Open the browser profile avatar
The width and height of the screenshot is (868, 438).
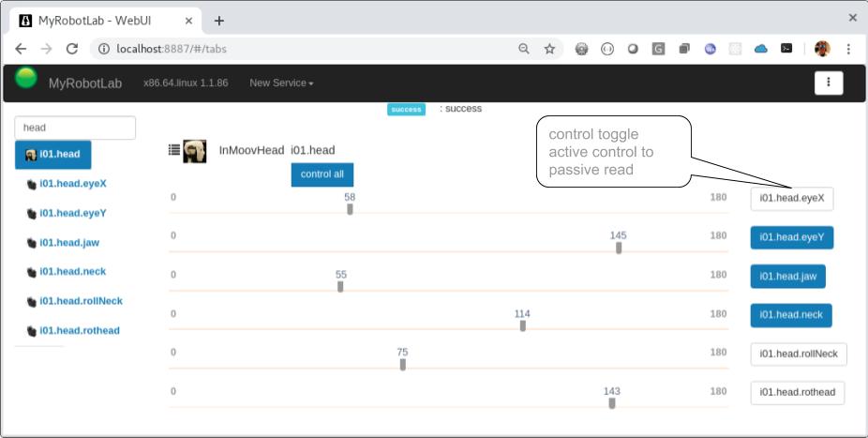pos(822,49)
